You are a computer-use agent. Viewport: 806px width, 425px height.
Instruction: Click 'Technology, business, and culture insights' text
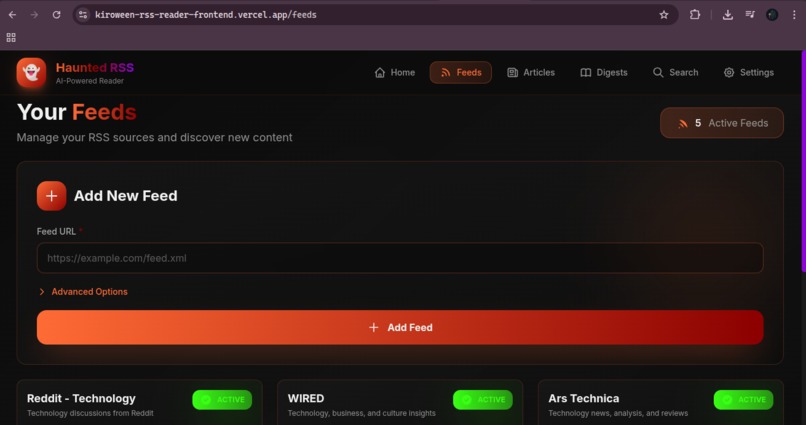pos(361,413)
